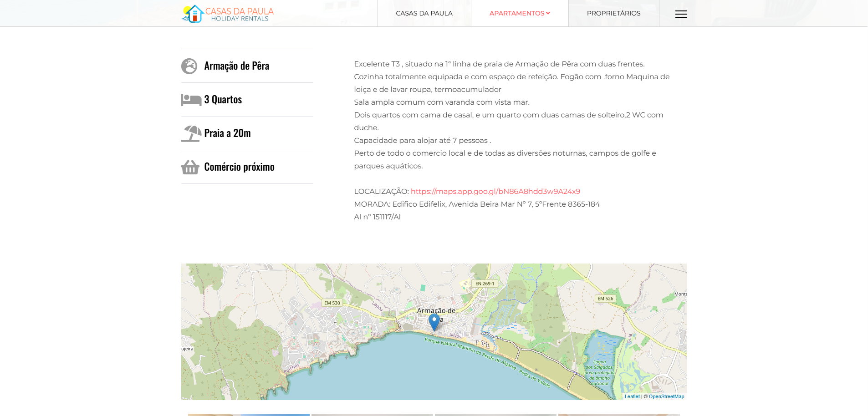Click the globe icon beside Armação de Pêra
The height and width of the screenshot is (416, 868).
(x=189, y=66)
